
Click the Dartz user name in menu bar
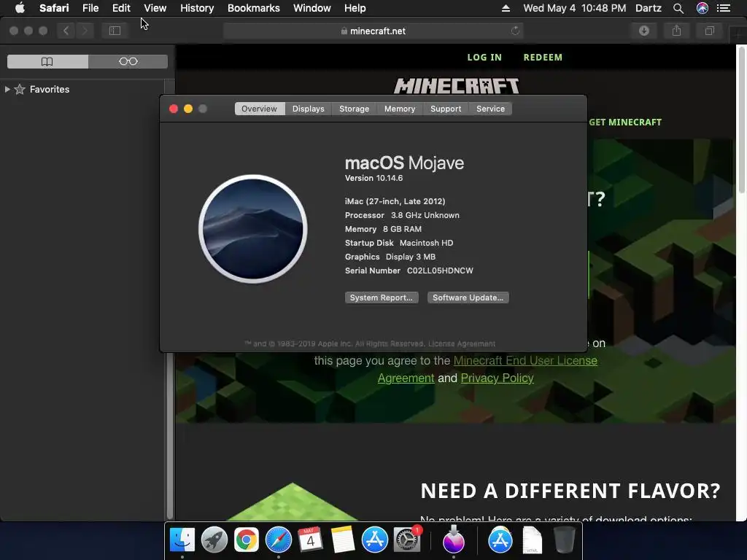point(648,8)
